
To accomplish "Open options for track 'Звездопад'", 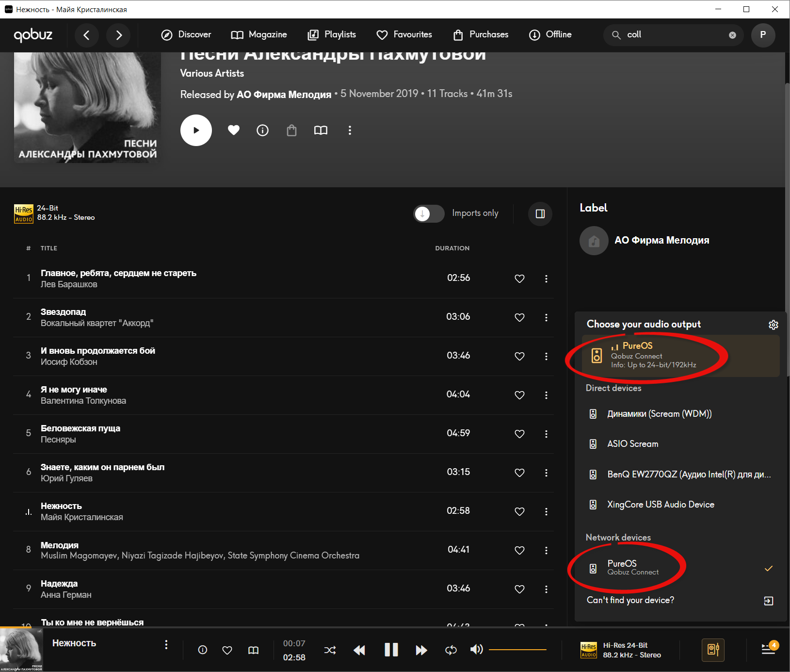I will (x=546, y=317).
